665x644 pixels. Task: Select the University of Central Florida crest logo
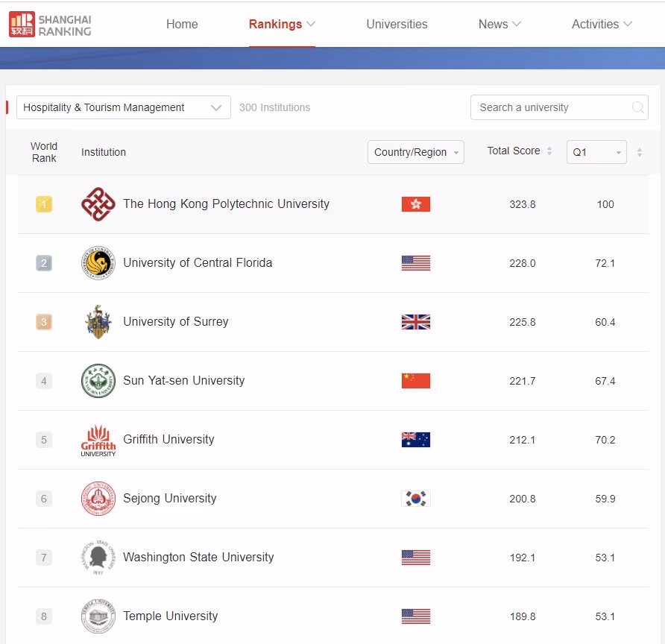(x=98, y=262)
